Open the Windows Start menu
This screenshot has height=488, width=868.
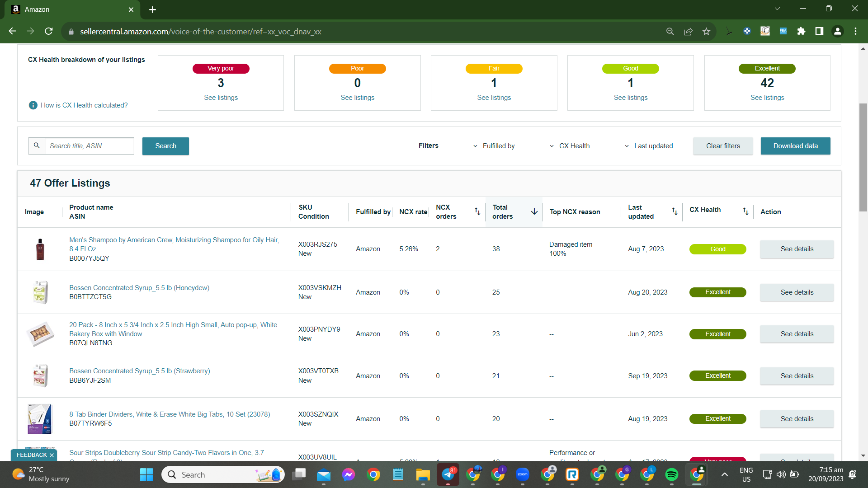coord(146,474)
